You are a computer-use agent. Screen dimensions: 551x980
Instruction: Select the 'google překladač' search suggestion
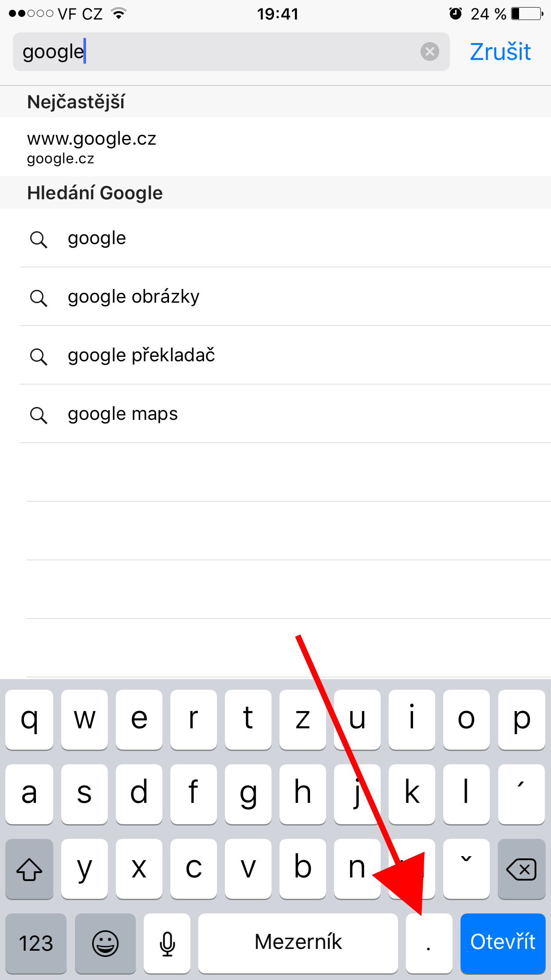coord(141,355)
